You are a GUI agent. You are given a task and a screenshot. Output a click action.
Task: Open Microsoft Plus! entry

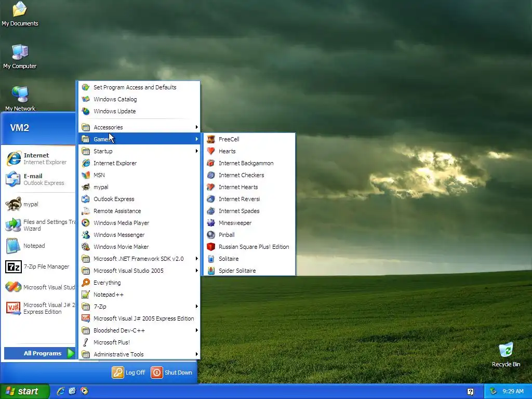coord(139,342)
